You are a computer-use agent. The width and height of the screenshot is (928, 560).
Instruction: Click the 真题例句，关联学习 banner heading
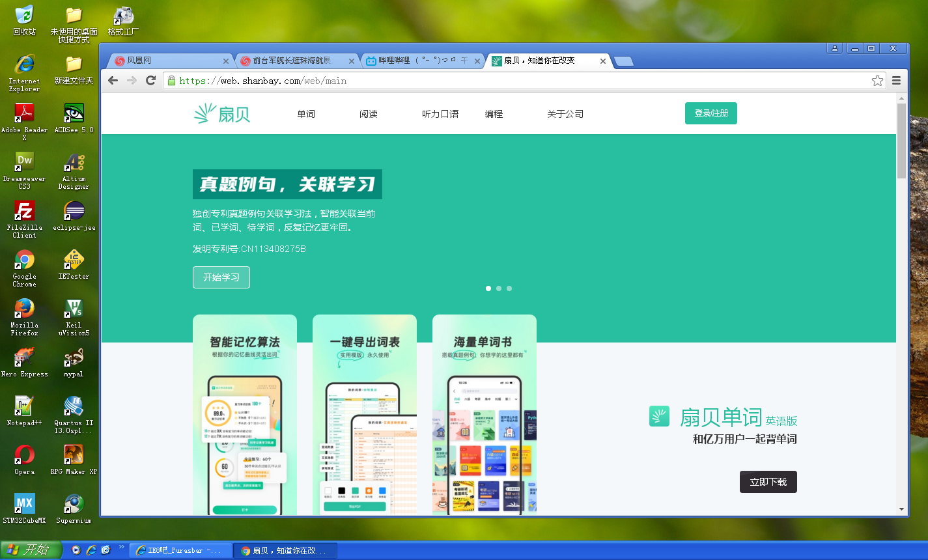tap(287, 184)
